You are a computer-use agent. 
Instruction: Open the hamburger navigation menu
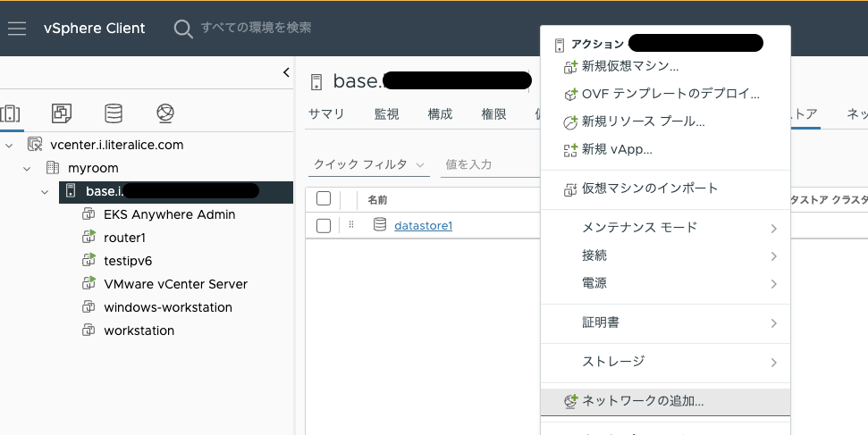[x=17, y=29]
